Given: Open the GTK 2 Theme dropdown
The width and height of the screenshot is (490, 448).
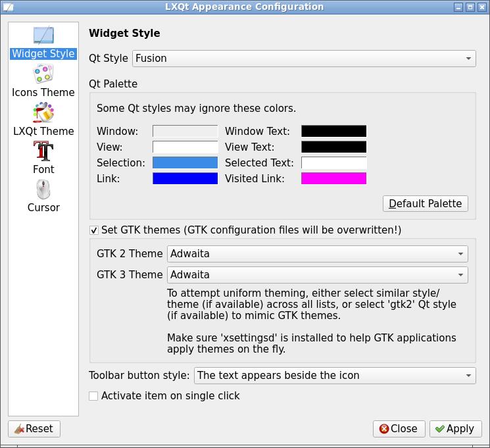Looking at the screenshot, I should click(318, 253).
